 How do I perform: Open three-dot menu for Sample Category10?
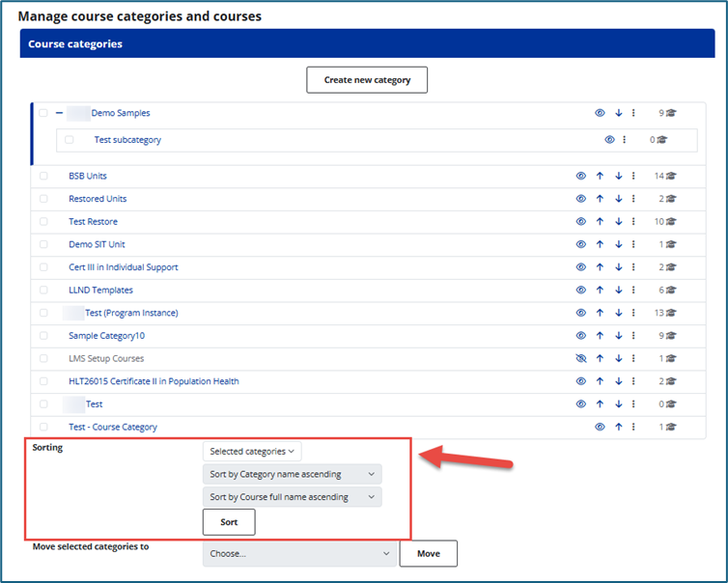(634, 336)
